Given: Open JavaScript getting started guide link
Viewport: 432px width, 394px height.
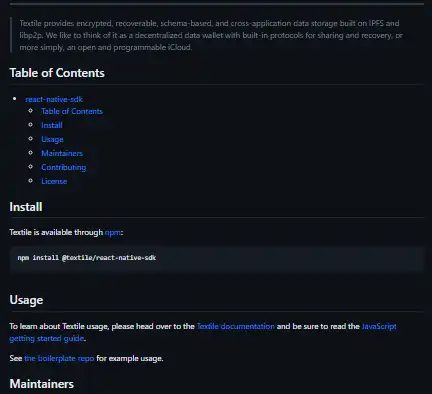Looking at the screenshot, I should coord(379,326).
